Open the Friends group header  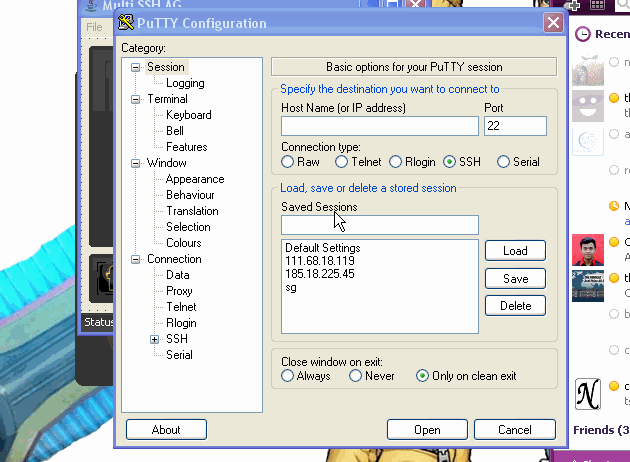[x=601, y=430]
